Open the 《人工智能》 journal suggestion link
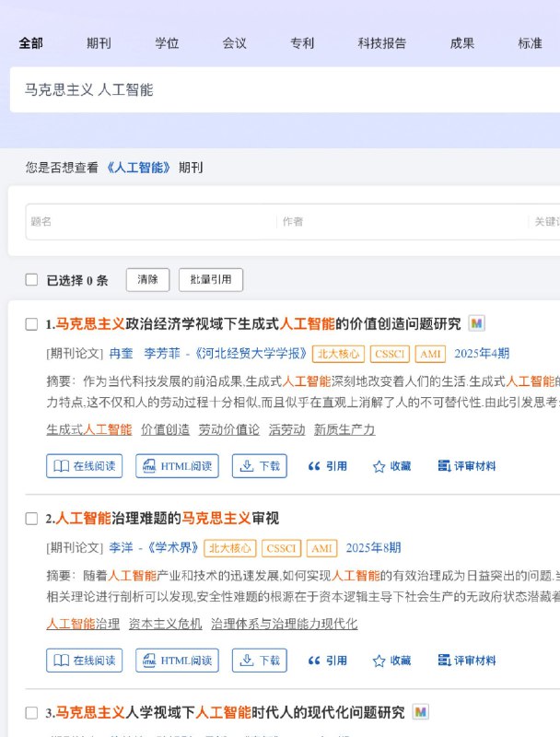 [x=138, y=168]
